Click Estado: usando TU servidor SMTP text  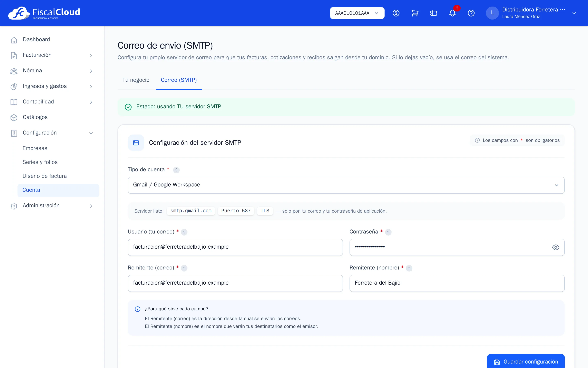(179, 107)
